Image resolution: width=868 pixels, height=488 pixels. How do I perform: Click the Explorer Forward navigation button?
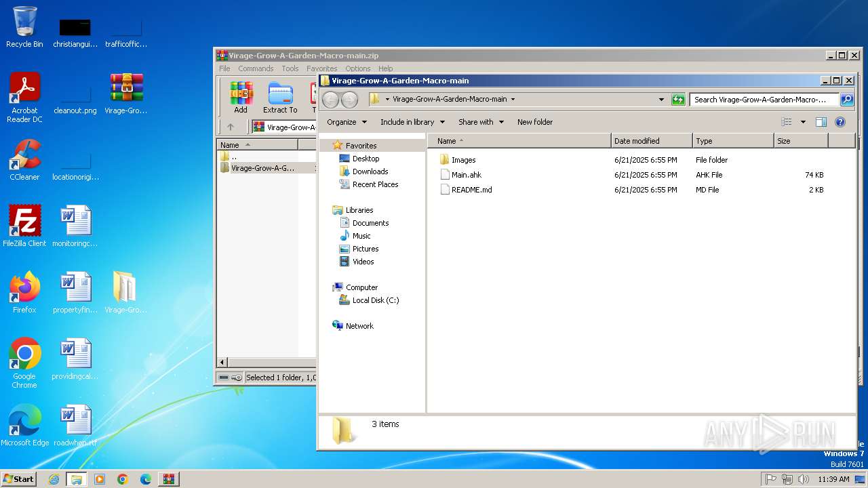coord(349,100)
